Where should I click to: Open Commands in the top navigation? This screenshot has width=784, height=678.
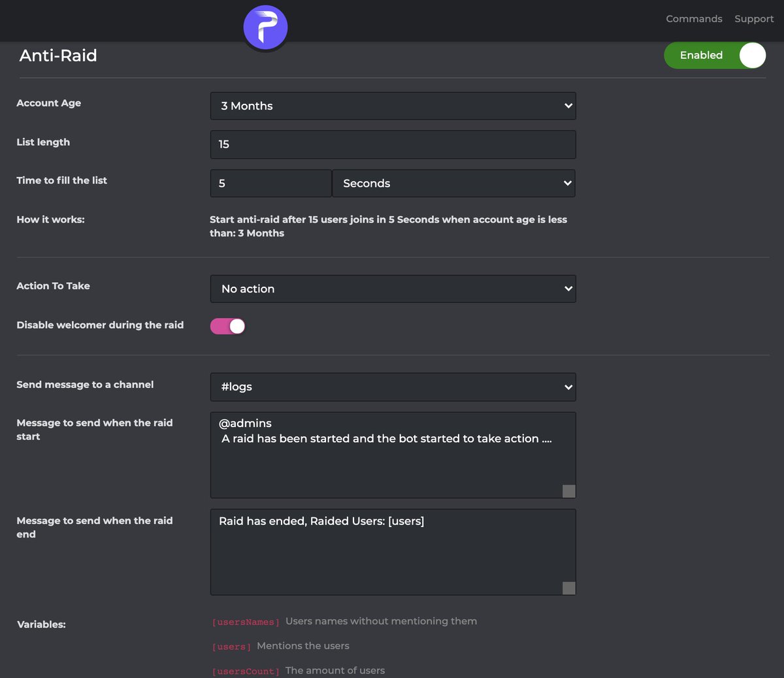[694, 19]
